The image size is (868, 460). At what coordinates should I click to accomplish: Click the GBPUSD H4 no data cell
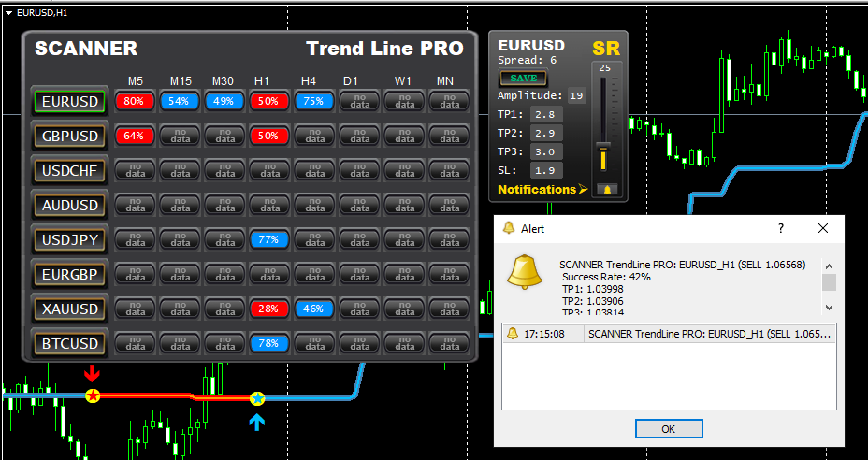(314, 136)
